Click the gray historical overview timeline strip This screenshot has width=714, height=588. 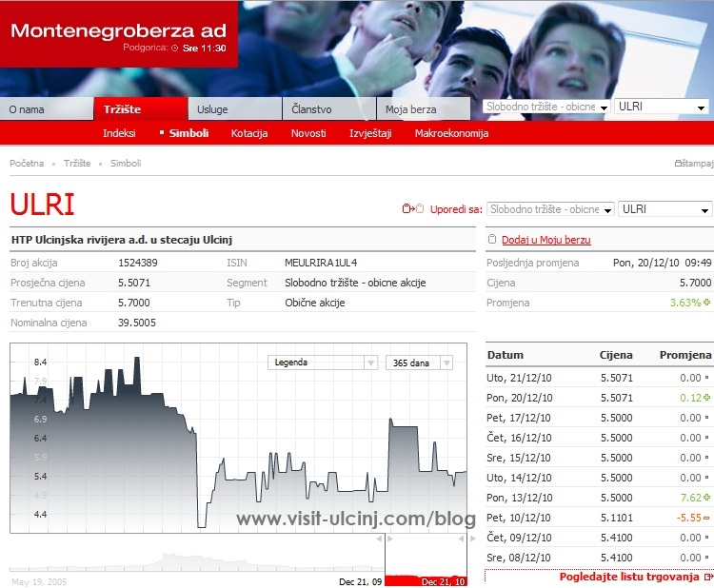tap(197, 562)
